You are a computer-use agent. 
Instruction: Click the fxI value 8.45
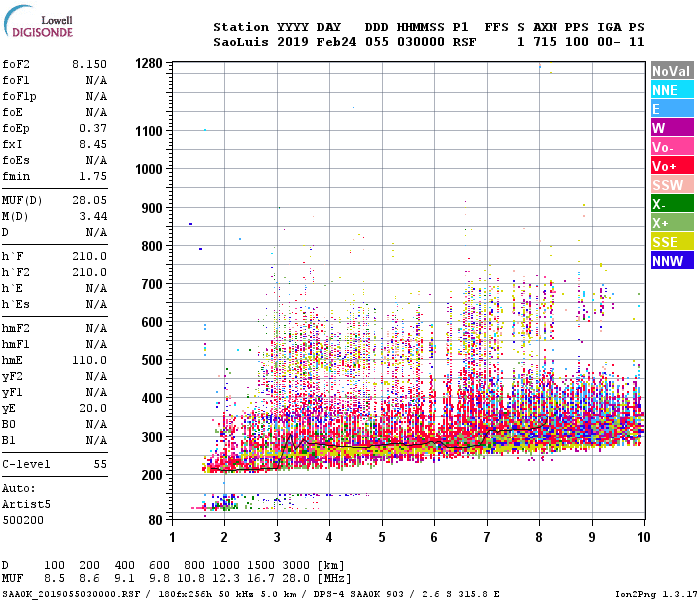[93, 144]
